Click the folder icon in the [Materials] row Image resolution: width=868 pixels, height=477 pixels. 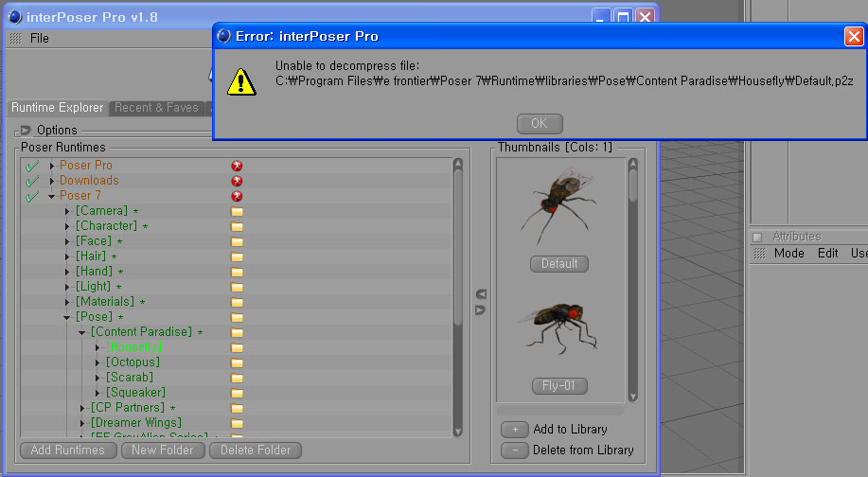[237, 302]
